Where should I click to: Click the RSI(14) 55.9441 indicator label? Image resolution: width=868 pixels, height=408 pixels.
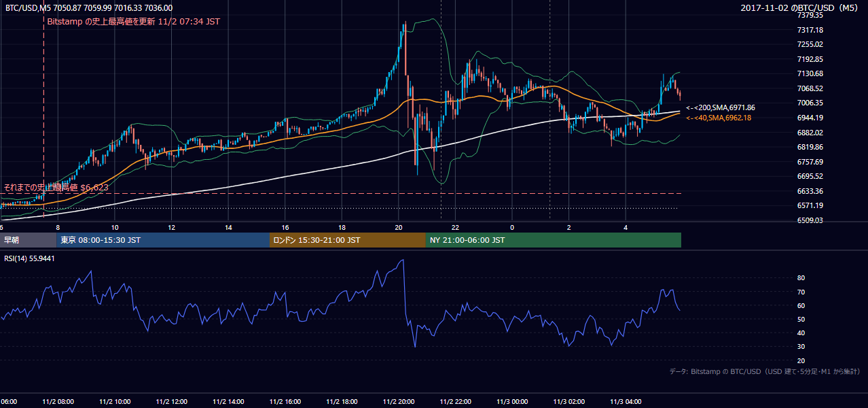pyautogui.click(x=30, y=258)
